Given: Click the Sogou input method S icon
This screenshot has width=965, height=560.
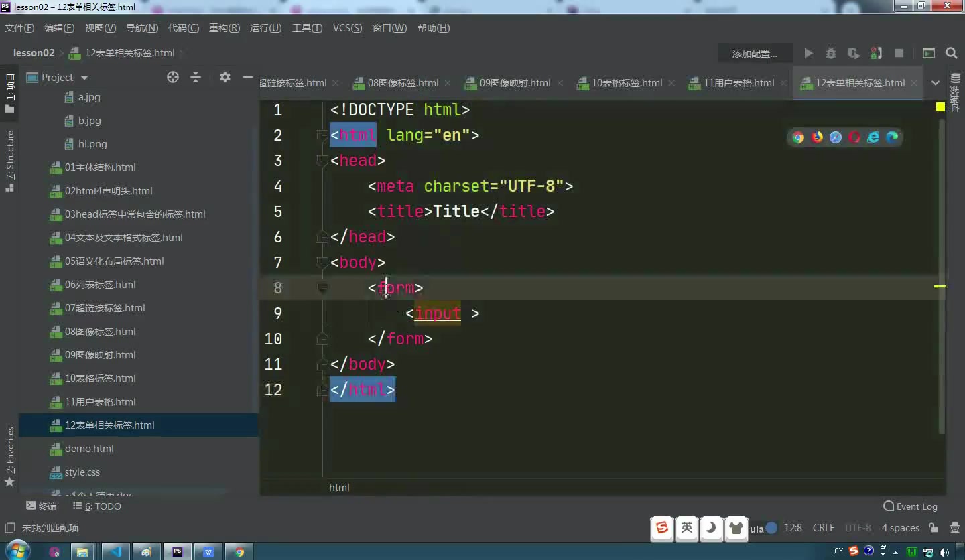Looking at the screenshot, I should pyautogui.click(x=662, y=528).
